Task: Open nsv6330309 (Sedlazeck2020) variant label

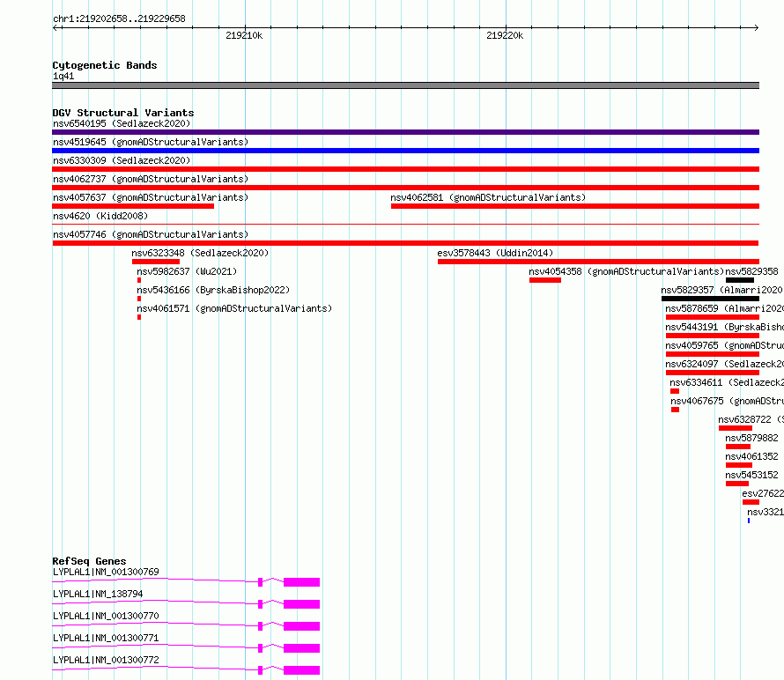Action: pos(122,160)
